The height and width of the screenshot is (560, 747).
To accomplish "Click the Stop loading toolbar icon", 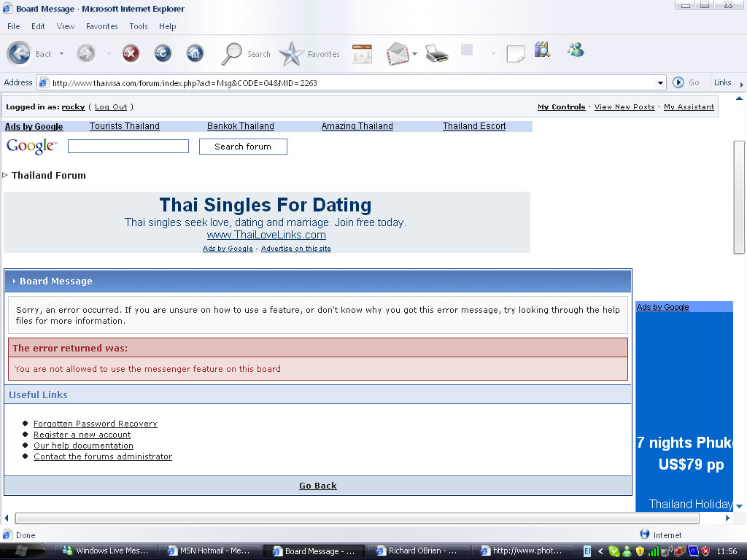I will pyautogui.click(x=131, y=53).
